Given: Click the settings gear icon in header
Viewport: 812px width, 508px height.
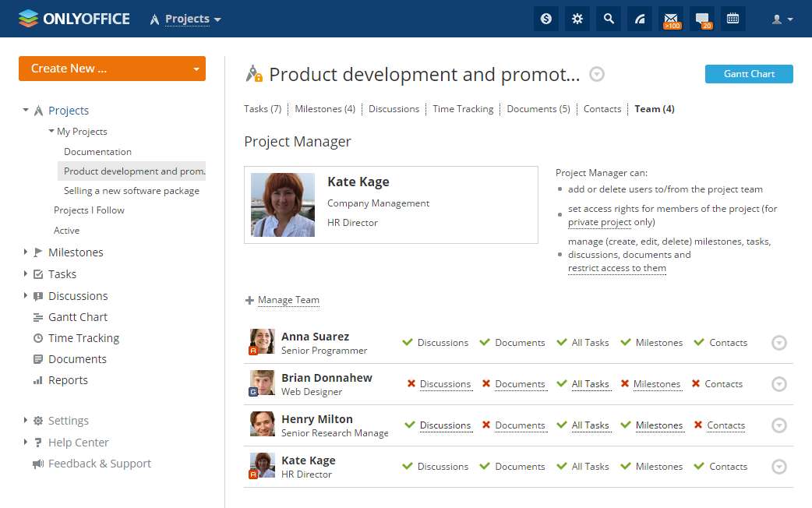Looking at the screenshot, I should coord(577,19).
